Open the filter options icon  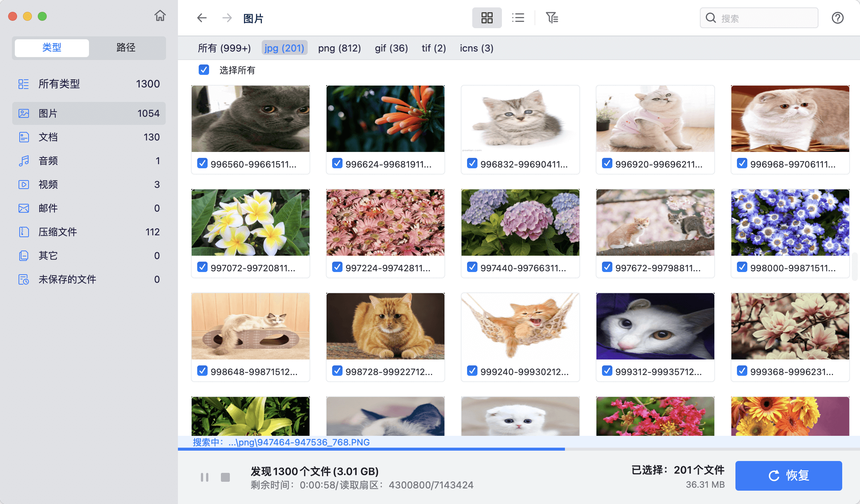[x=552, y=17]
